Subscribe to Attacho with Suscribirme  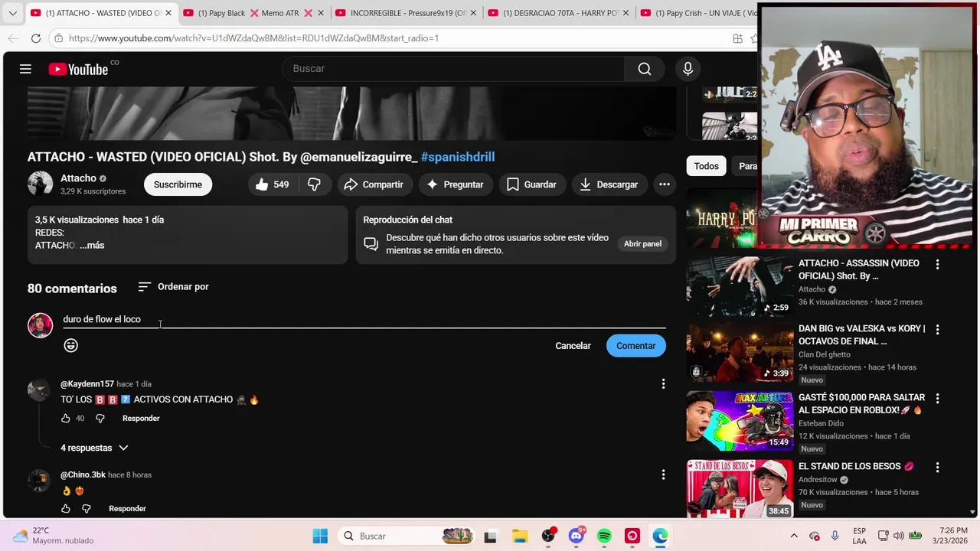coord(178,184)
